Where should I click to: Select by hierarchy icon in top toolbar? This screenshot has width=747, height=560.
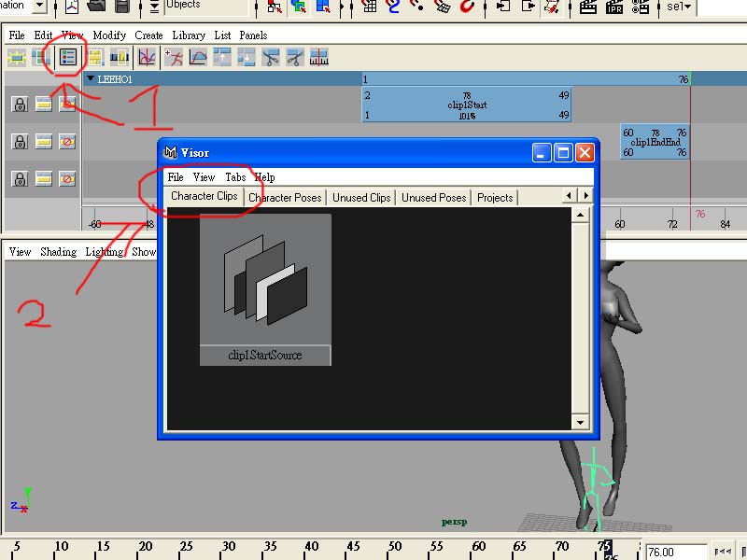click(274, 6)
